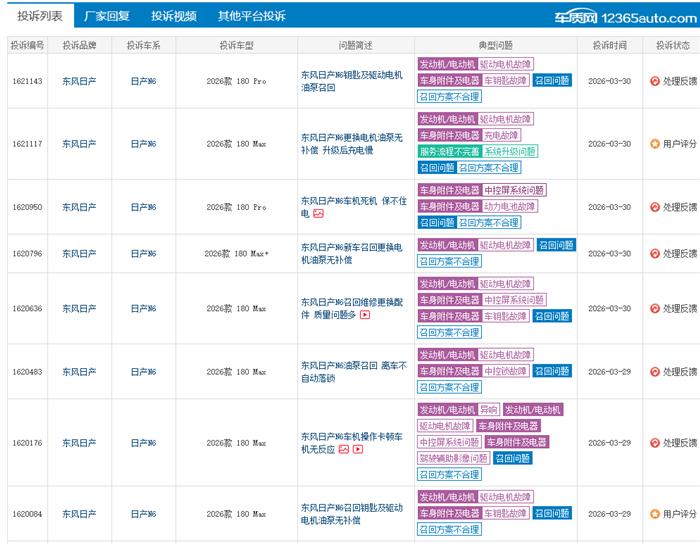
Task: Click 处理反馈 status icon for complaint 1621143
Action: point(655,80)
